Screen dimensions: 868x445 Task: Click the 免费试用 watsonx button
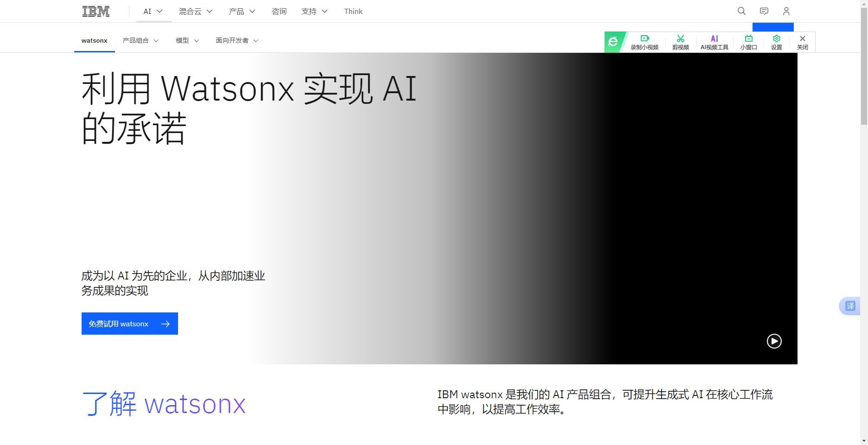tap(129, 324)
